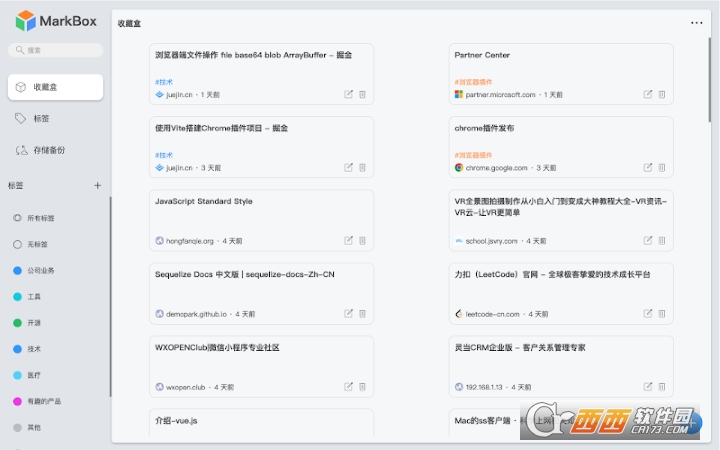
Task: Edit the 灵当CRM企业版 bookmark
Action: click(x=648, y=386)
